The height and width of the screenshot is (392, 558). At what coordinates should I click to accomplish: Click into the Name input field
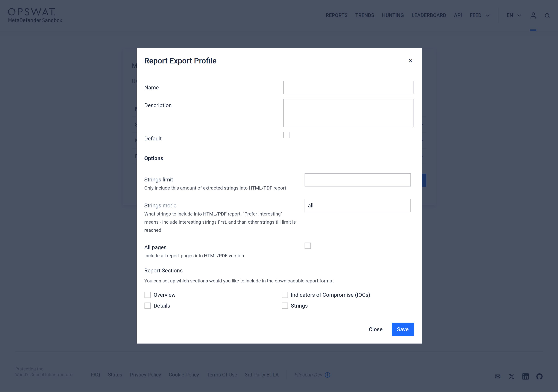click(348, 87)
